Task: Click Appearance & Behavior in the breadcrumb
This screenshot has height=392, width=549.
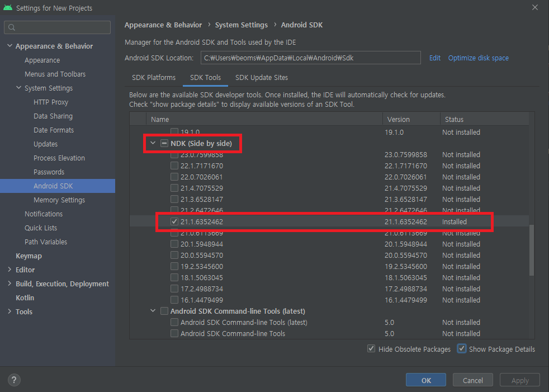Action: tap(163, 25)
